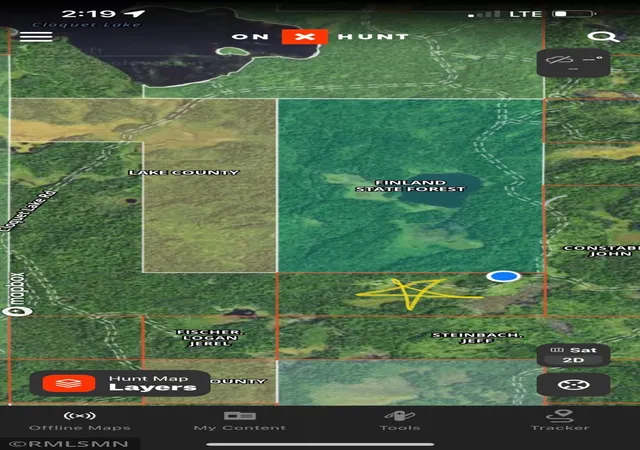640x450 pixels.
Task: Tap the search magnifier icon
Action: click(x=603, y=37)
